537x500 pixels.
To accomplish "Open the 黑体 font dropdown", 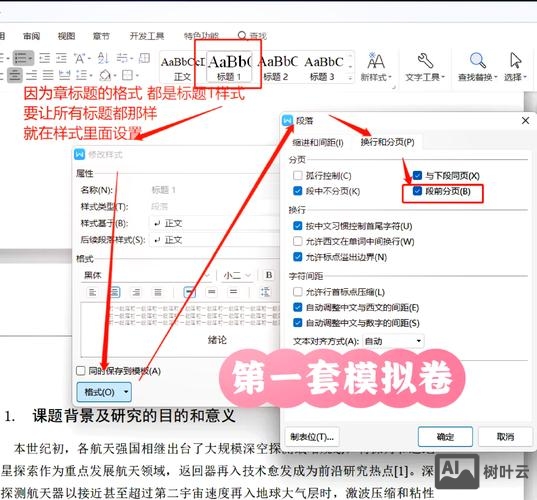I will point(146,275).
